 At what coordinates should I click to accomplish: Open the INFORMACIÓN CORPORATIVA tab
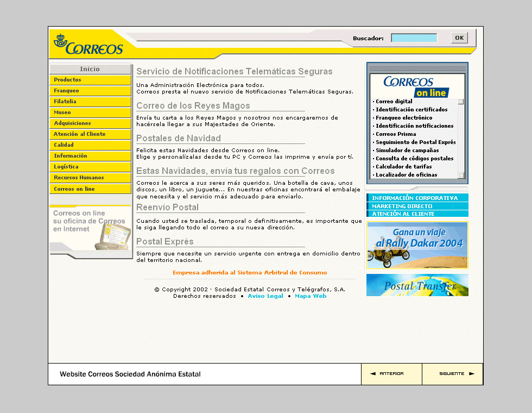click(417, 198)
